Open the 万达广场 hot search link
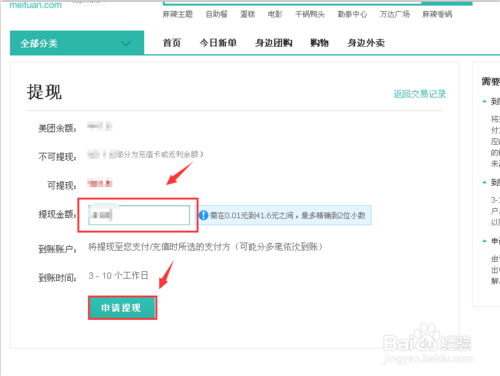The height and width of the screenshot is (376, 500). (x=395, y=14)
